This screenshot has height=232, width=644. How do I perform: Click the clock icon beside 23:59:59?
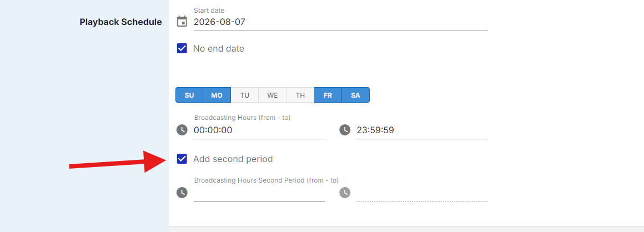(x=345, y=130)
